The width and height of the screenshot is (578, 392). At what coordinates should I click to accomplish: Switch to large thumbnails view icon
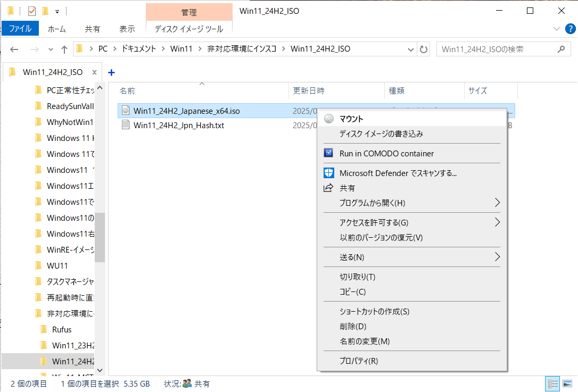point(567,384)
